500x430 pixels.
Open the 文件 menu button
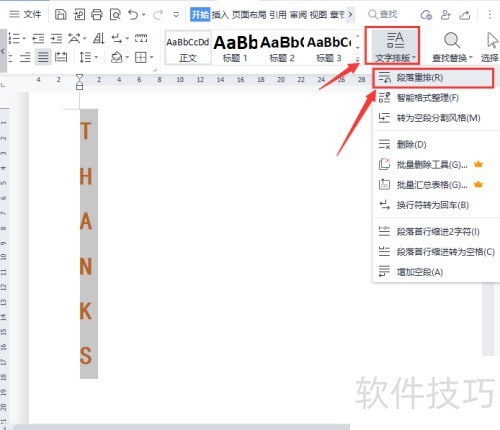25,14
